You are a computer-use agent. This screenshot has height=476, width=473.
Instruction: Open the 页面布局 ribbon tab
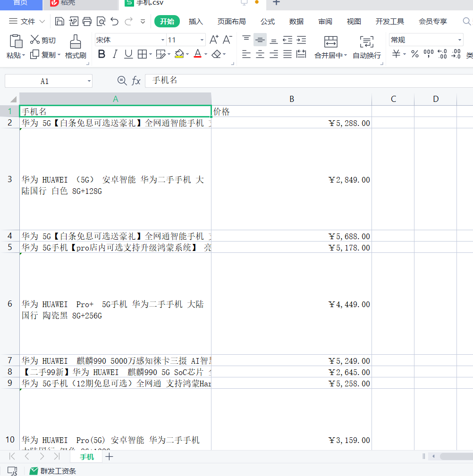[231, 21]
